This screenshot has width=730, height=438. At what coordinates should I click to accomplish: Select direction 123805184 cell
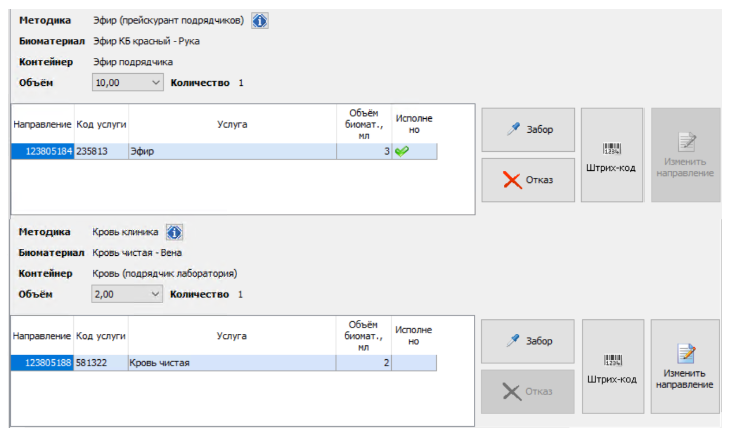point(42,151)
